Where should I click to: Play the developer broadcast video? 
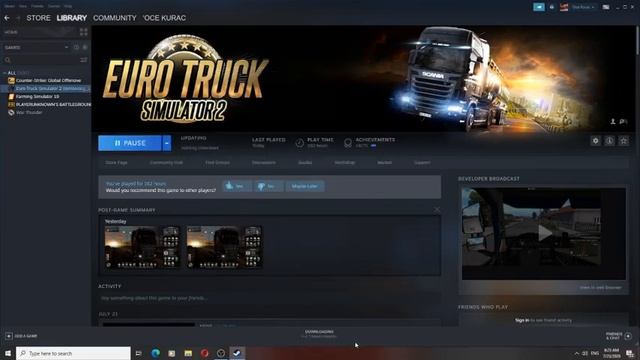(x=544, y=233)
